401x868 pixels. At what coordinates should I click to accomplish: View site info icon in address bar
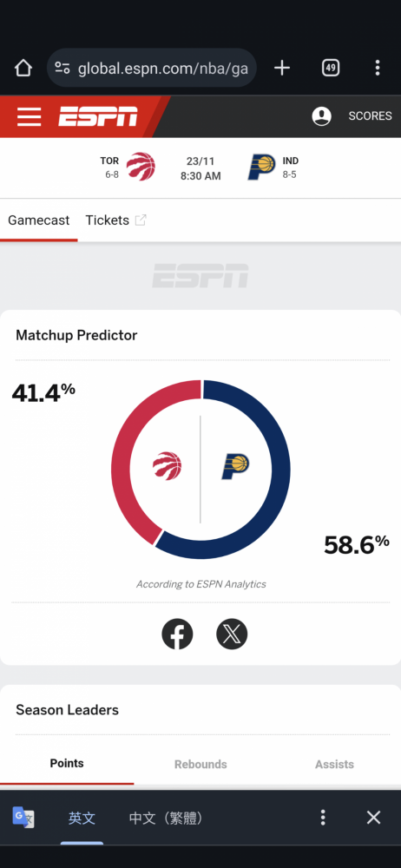[x=62, y=68]
